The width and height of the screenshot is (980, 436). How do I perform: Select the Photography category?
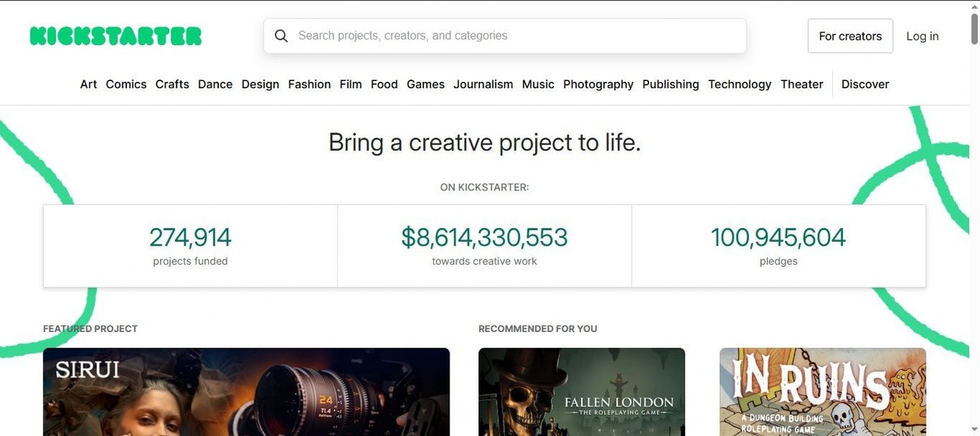pos(599,84)
